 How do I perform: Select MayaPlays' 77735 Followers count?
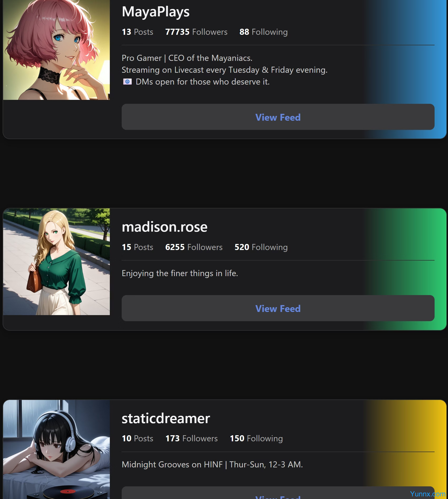click(x=196, y=32)
